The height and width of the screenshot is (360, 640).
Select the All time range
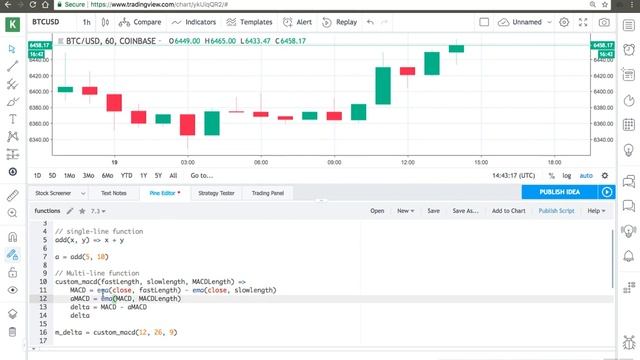[173, 176]
